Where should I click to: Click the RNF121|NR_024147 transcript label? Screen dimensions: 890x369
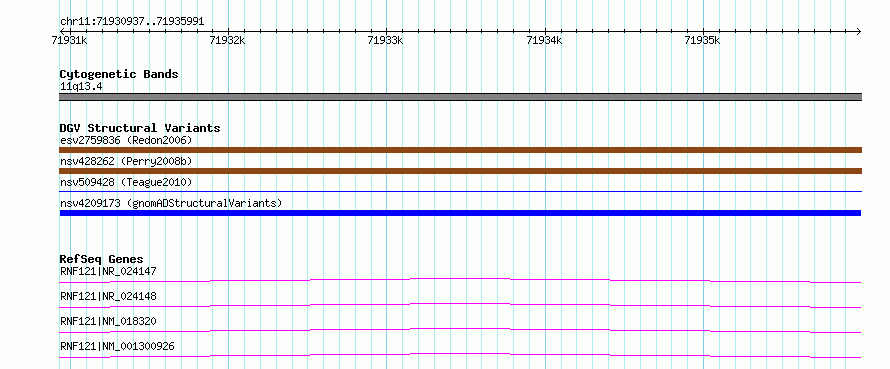(108, 271)
